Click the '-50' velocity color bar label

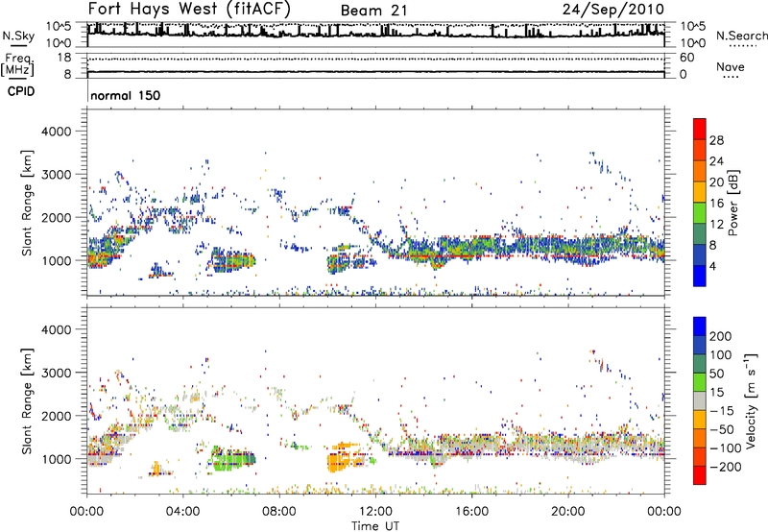point(721,429)
